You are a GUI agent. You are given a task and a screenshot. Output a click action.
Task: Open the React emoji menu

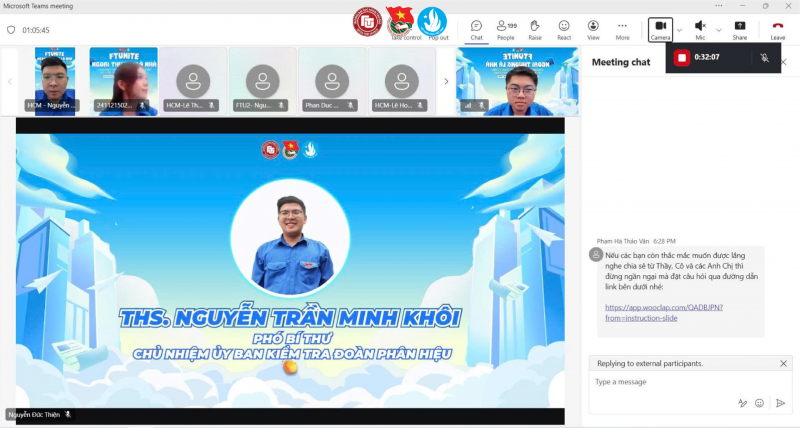pos(564,30)
